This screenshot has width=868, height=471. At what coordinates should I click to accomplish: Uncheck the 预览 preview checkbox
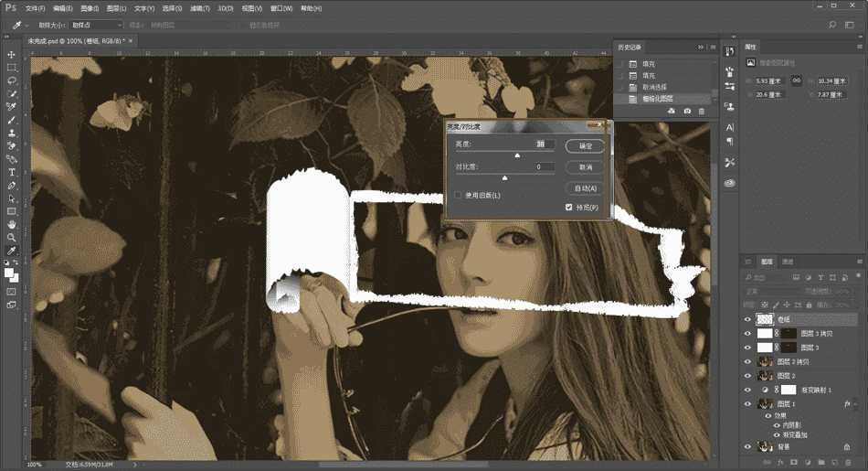(568, 208)
